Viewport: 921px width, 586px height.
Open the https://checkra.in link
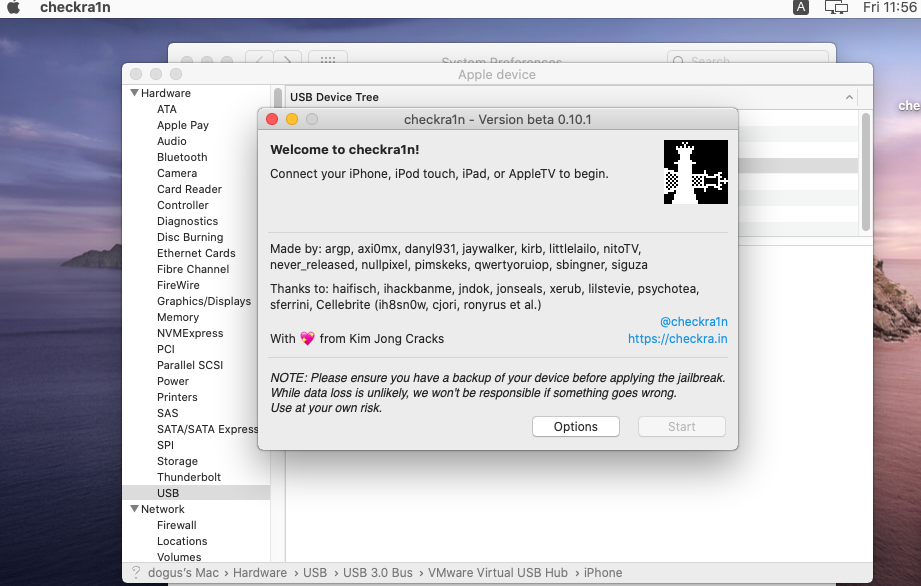point(677,339)
